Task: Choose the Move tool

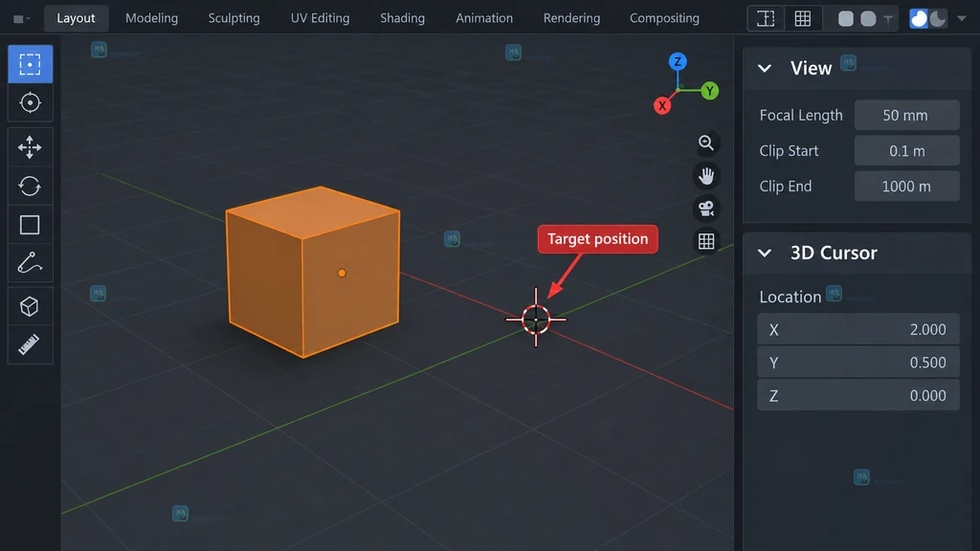Action: [30, 147]
